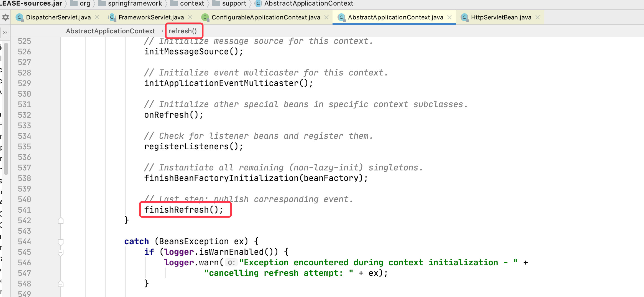Click springframework folder icon in navigation bar

(x=102, y=3)
